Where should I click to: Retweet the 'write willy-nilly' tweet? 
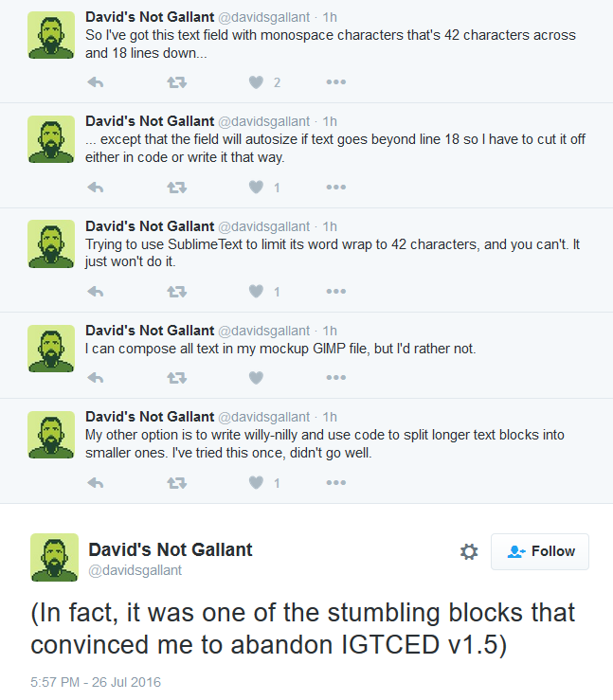pos(177,483)
